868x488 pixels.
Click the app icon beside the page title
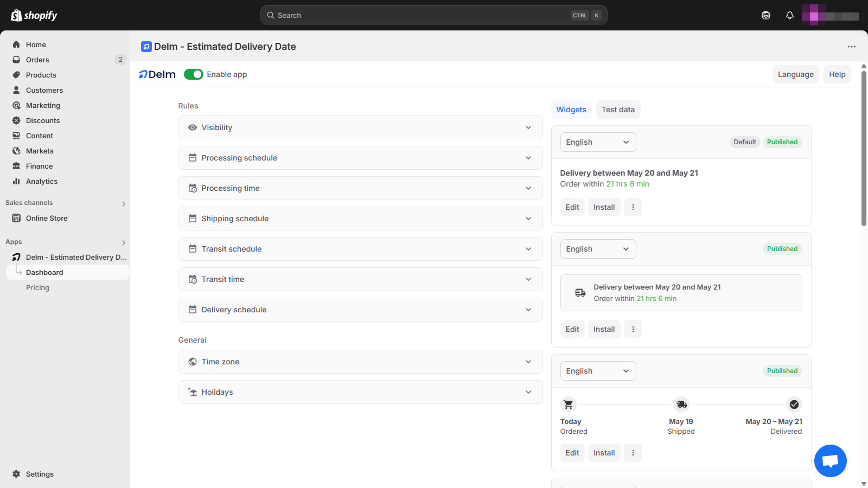point(146,47)
